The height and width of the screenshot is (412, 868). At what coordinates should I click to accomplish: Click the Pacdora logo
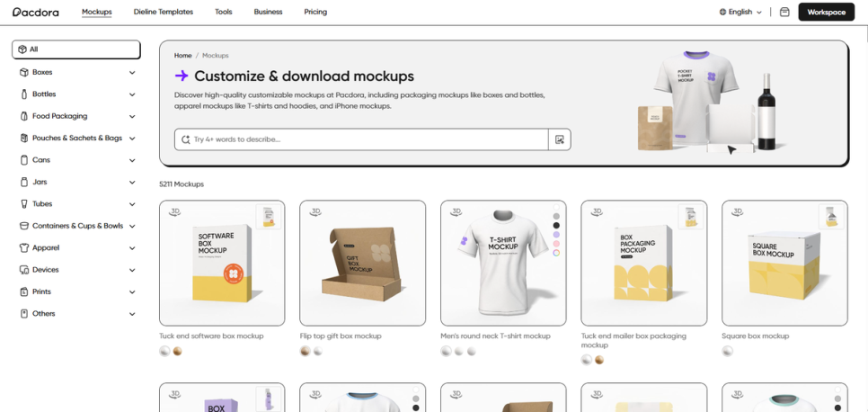click(35, 12)
